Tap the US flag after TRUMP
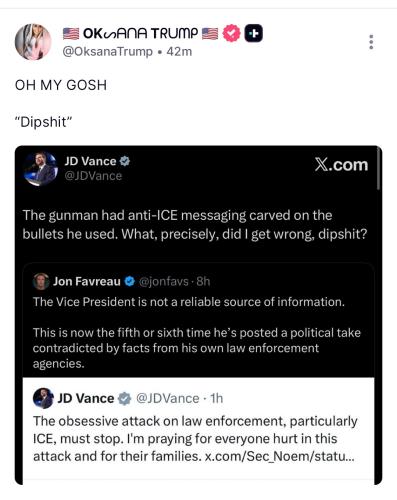Viewport: 397px width, 500px height. click(210, 34)
